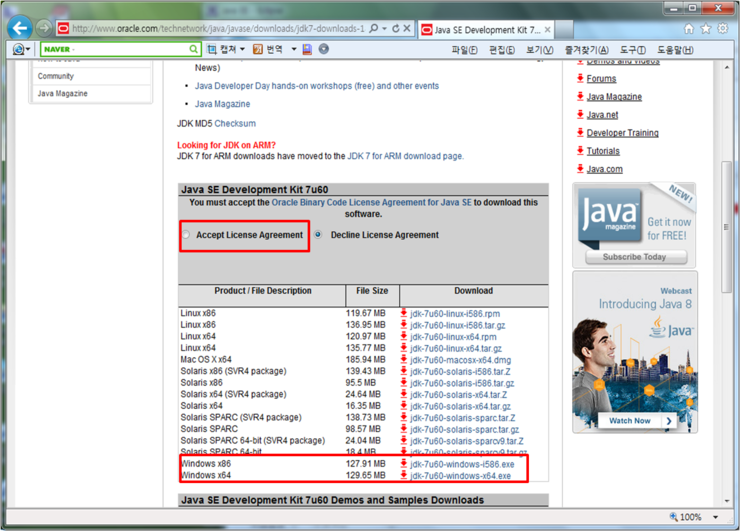The width and height of the screenshot is (740, 531).
Task: Click the zoom magnifier icon in the status bar
Action: click(x=673, y=516)
